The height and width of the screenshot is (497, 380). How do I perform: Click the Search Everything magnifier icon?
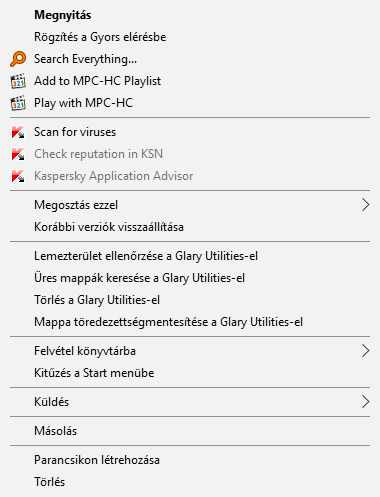pos(18,59)
